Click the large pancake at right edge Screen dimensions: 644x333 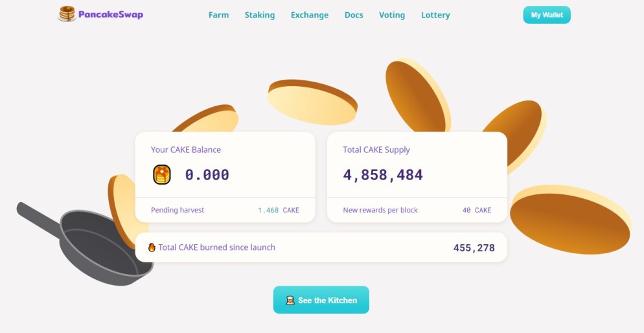[571, 219]
